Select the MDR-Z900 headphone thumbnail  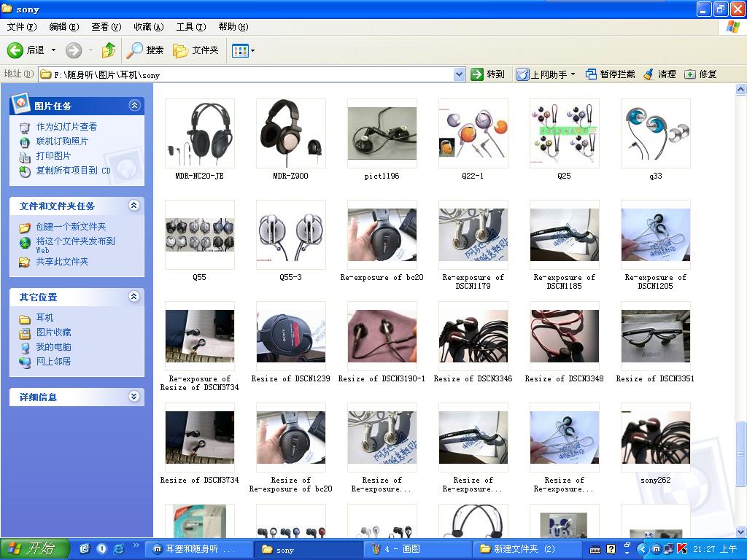(x=291, y=133)
